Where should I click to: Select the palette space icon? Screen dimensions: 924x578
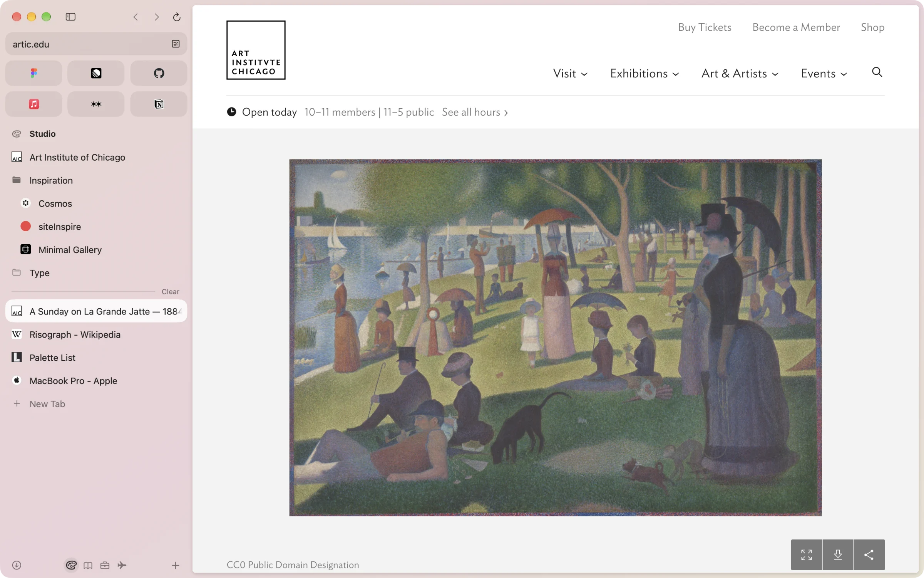tap(71, 565)
